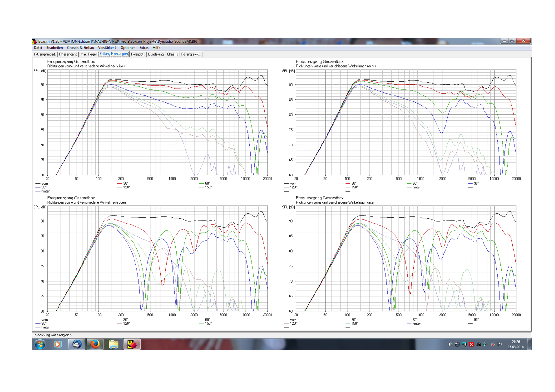Launch Windows Media Player from taskbar

pos(58,344)
